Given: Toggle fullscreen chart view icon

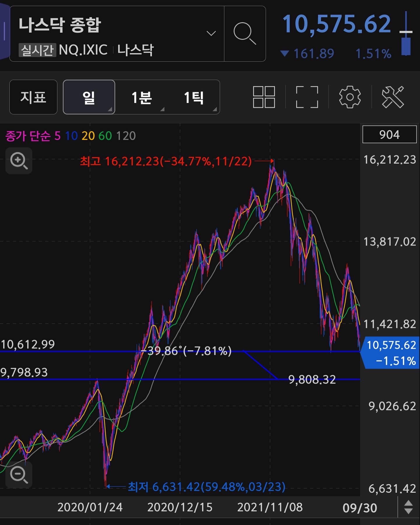Looking at the screenshot, I should click(307, 97).
